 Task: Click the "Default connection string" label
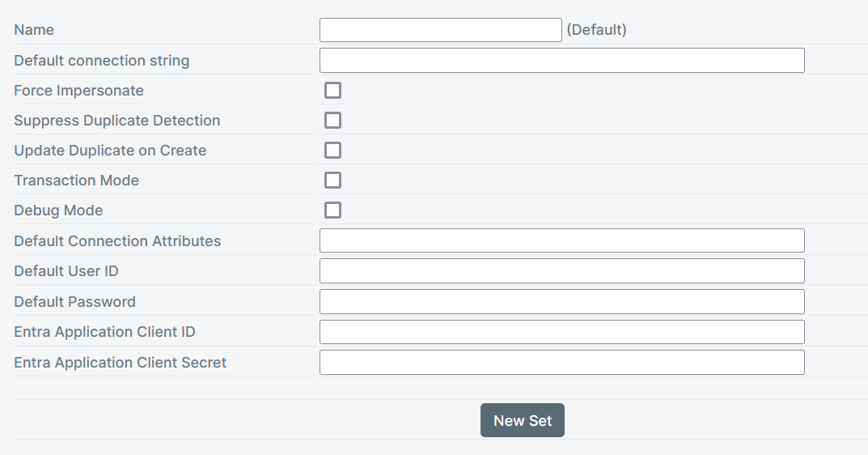click(x=101, y=61)
